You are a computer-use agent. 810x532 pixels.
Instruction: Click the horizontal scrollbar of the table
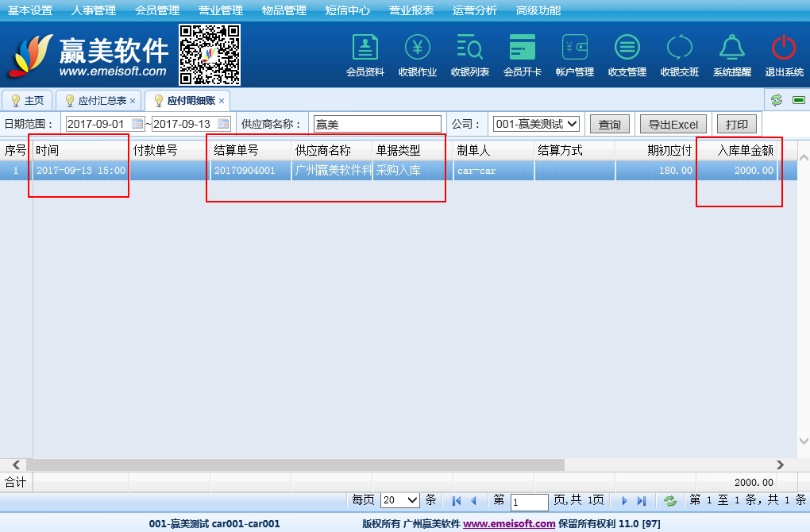tap(294, 465)
